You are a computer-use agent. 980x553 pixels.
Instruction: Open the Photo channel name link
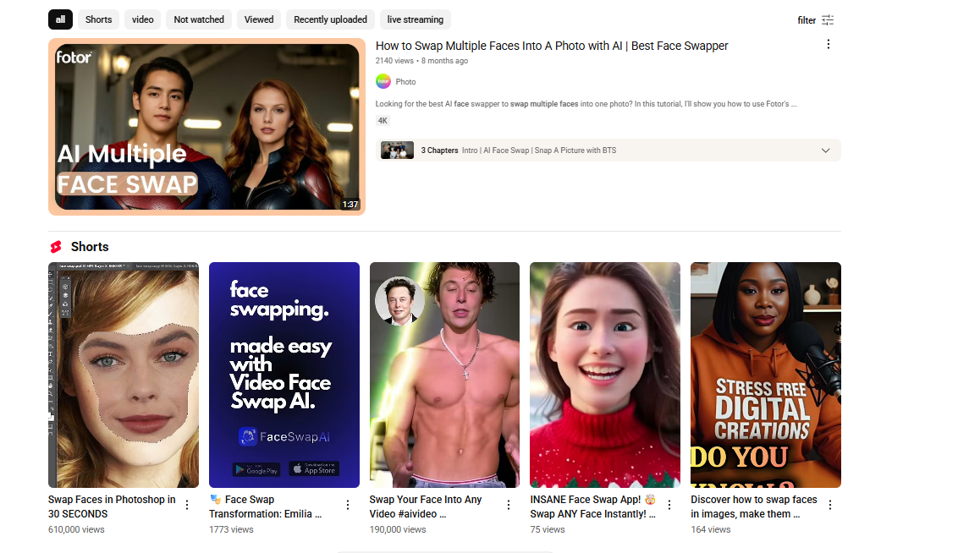coord(405,82)
